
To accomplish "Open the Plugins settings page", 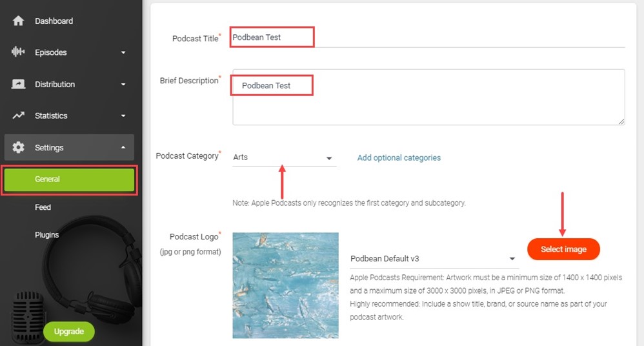I will click(x=47, y=234).
